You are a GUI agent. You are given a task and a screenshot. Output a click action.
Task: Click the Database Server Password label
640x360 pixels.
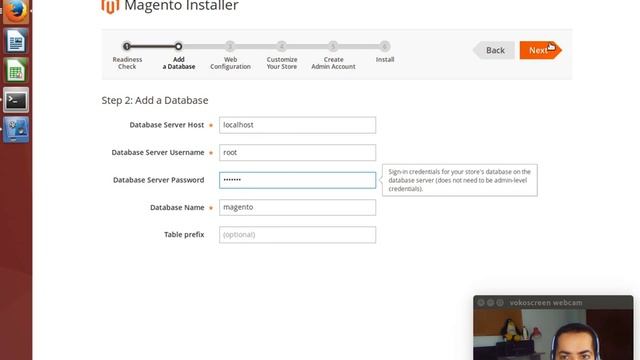click(x=158, y=180)
